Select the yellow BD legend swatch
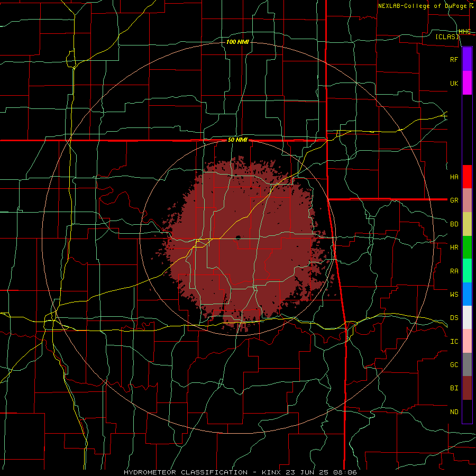The image size is (476, 476). tap(467, 224)
